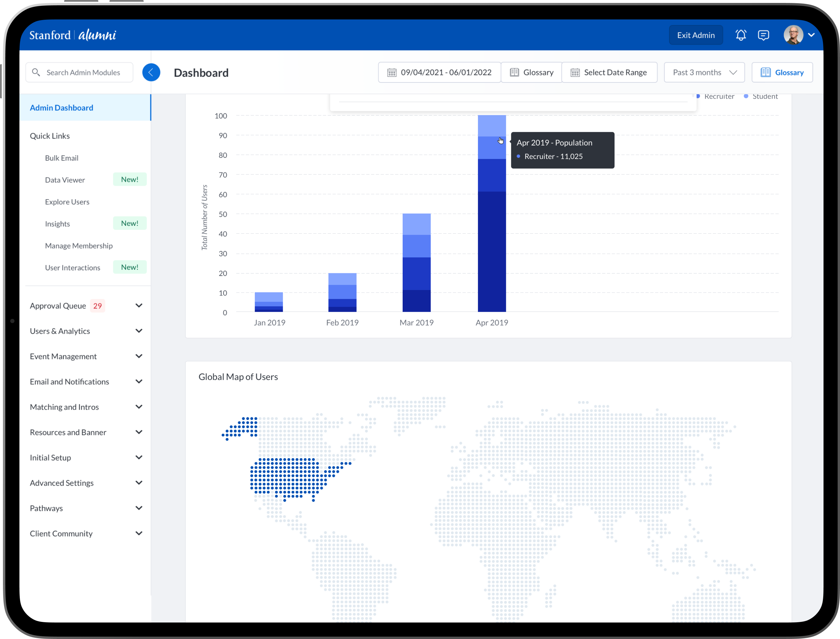Click the notifications bell icon
Screen dimensions: 840x639
point(741,35)
